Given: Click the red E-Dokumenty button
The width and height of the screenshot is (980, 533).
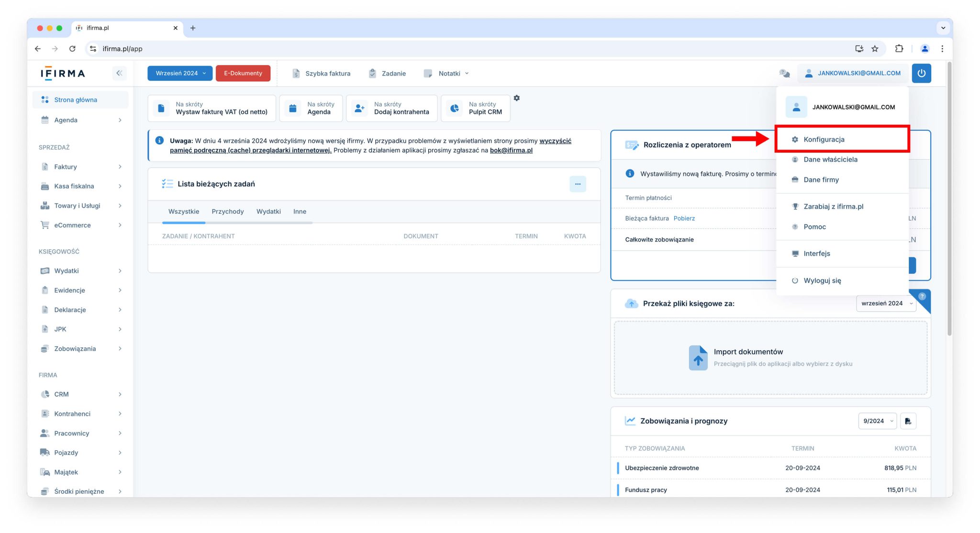Looking at the screenshot, I should click(x=243, y=73).
